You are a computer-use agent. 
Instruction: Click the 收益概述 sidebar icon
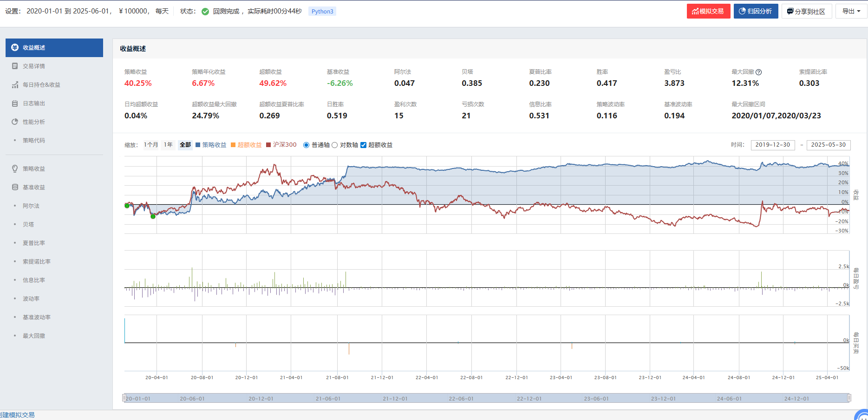pyautogui.click(x=15, y=47)
